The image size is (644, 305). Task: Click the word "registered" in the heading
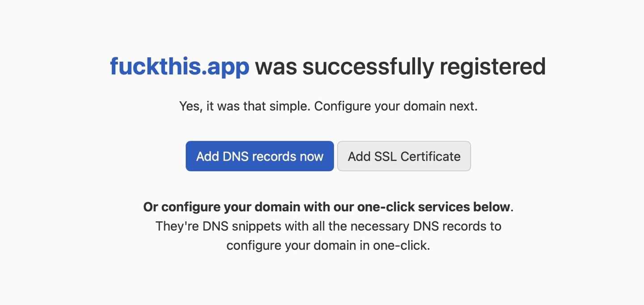click(x=492, y=66)
